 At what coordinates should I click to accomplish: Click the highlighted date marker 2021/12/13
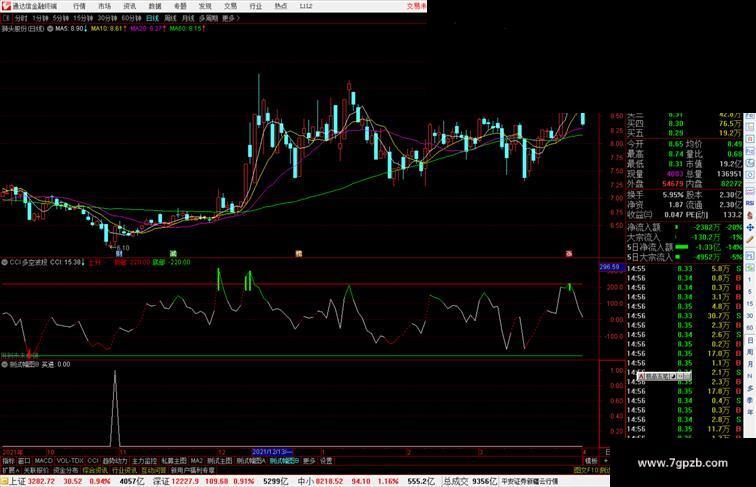coord(272,452)
